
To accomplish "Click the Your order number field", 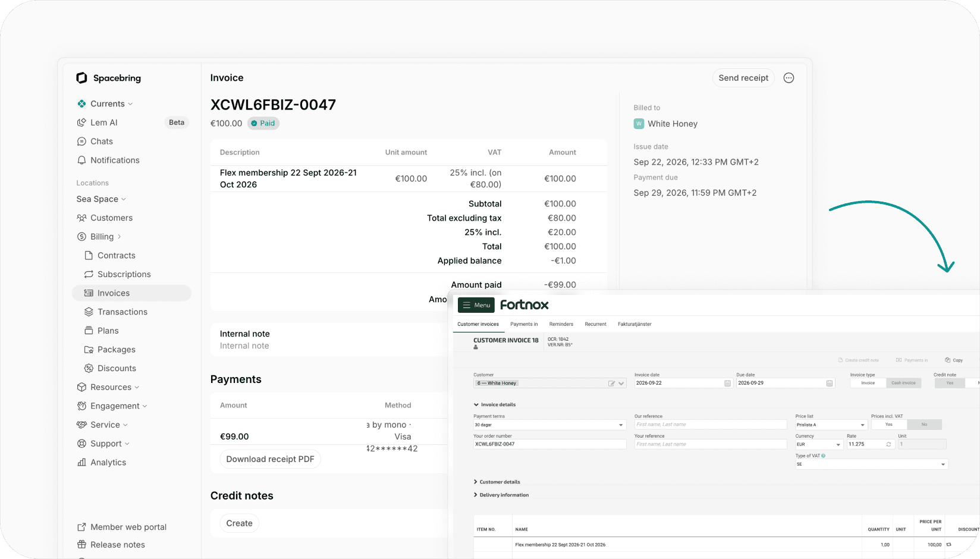I will click(549, 444).
